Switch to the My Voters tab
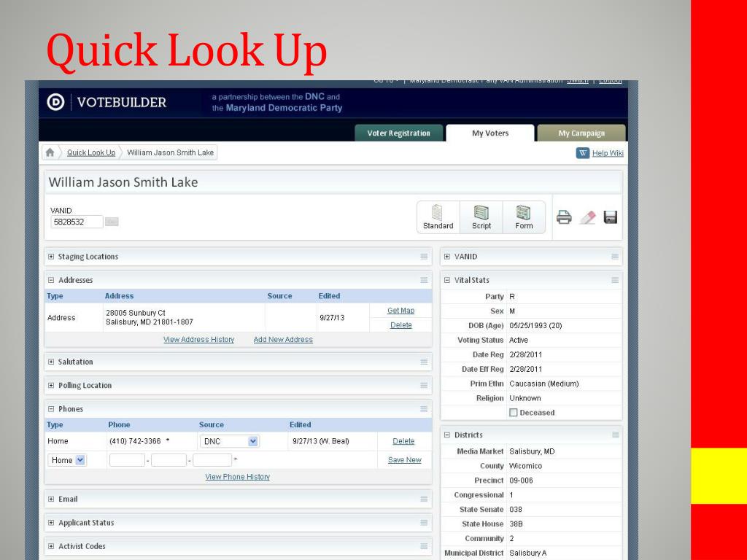This screenshot has height=560, width=747. pyautogui.click(x=490, y=133)
